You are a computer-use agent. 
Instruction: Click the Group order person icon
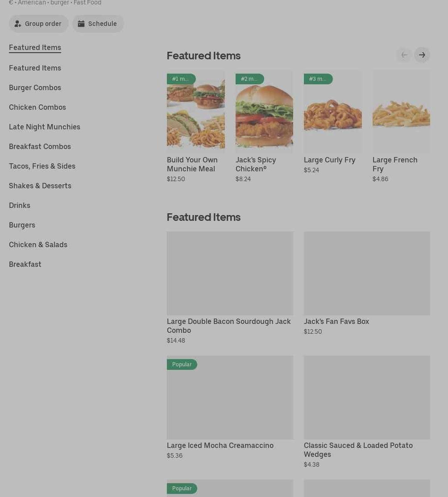pos(18,24)
